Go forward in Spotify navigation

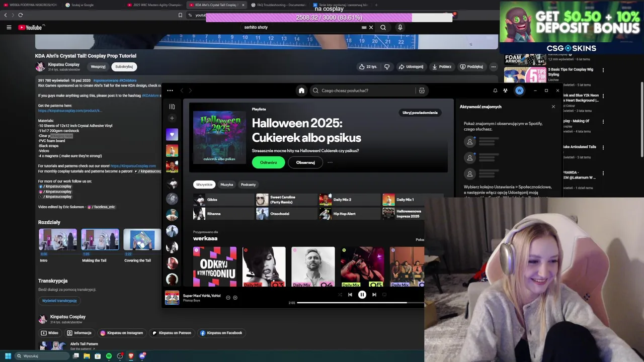[x=191, y=90]
